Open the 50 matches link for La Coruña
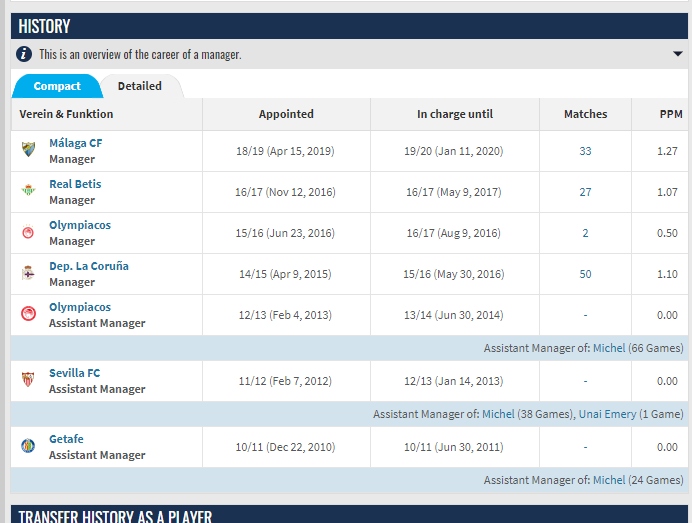 click(585, 274)
